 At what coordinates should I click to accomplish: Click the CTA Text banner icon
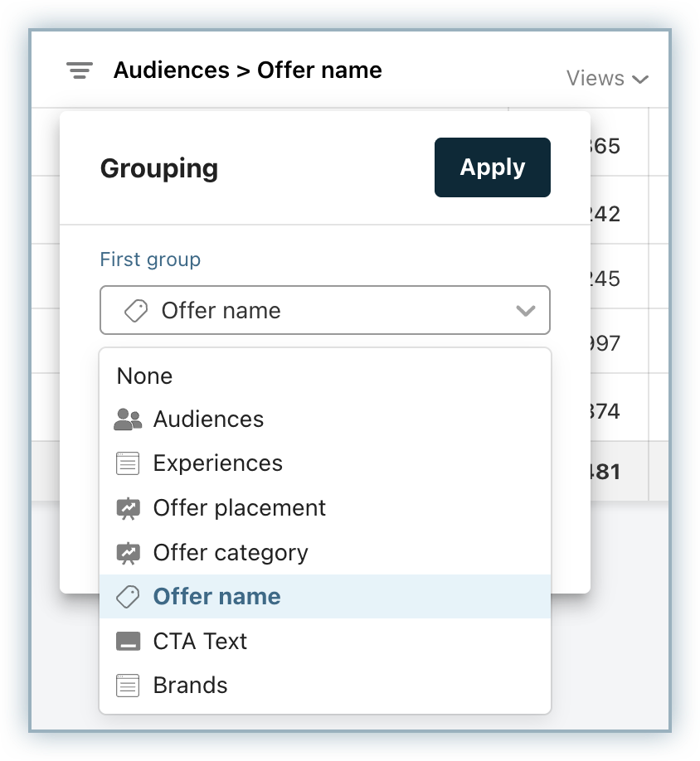click(x=128, y=642)
